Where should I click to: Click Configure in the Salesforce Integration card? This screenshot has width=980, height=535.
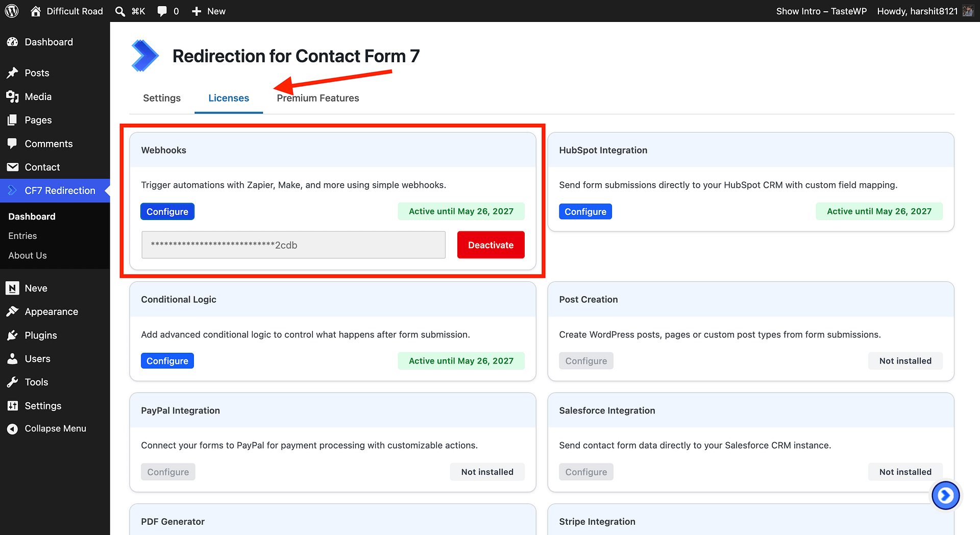tap(586, 472)
